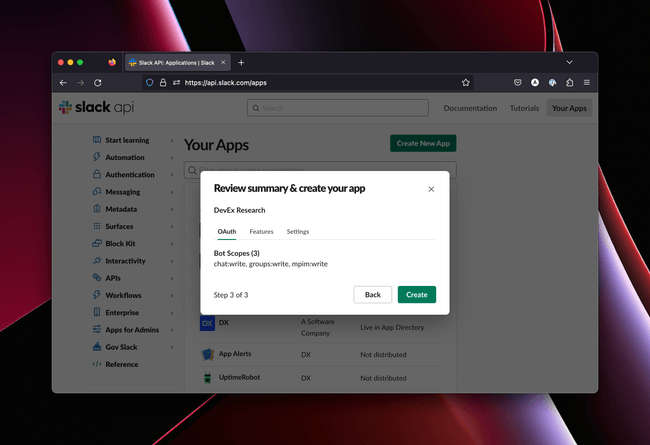Open the Pocket save icon

(x=517, y=83)
